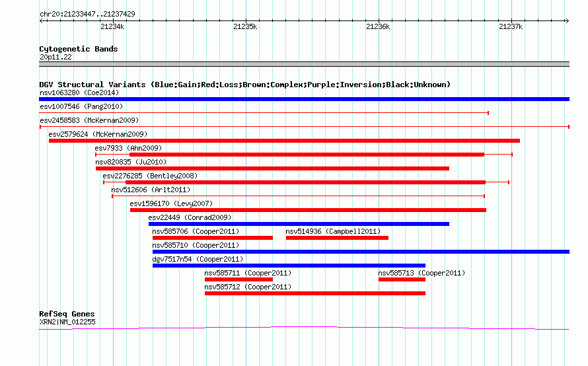Click the esv2579624 (McKernan2009) red loss bar
The height and width of the screenshot is (366, 588).
coord(284,141)
